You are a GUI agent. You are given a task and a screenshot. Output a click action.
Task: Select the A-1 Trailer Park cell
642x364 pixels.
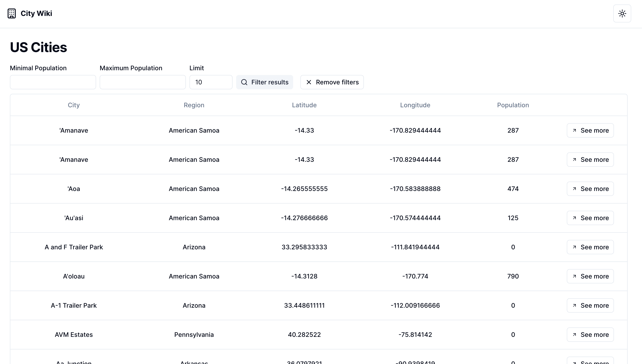coord(74,305)
